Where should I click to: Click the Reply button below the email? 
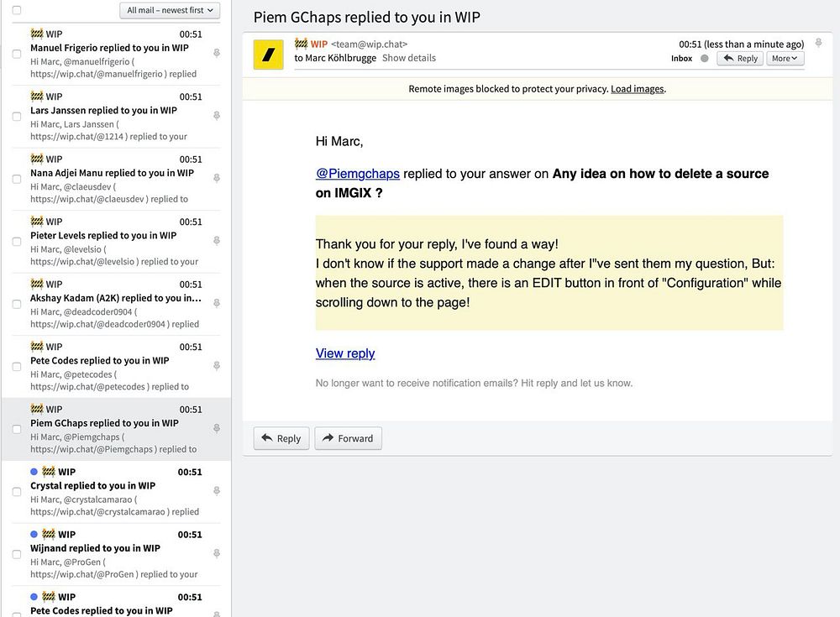(281, 438)
